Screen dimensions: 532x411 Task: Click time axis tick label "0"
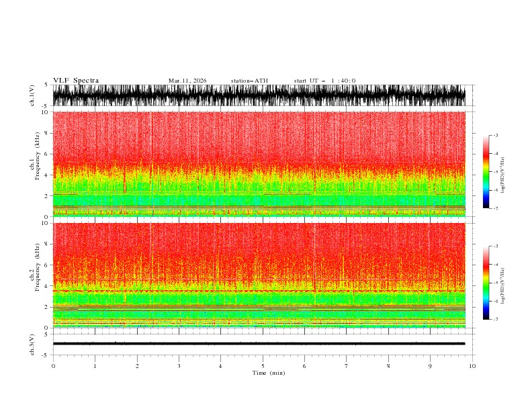pos(53,366)
